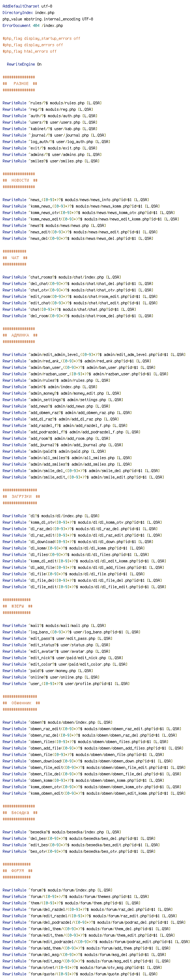This screenshot has height=980, width=193.
Task: Place cursor on RewriteEngine On line
Action: [24, 64]
